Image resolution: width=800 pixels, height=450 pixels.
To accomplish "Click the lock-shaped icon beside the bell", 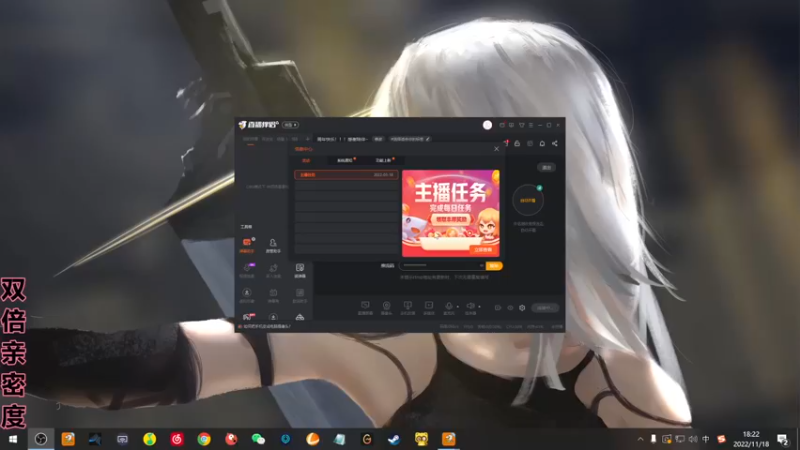I will [x=517, y=144].
